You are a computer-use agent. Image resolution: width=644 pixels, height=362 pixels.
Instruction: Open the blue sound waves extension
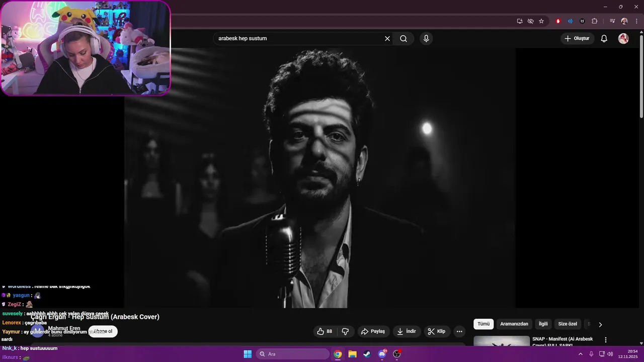pos(570,21)
